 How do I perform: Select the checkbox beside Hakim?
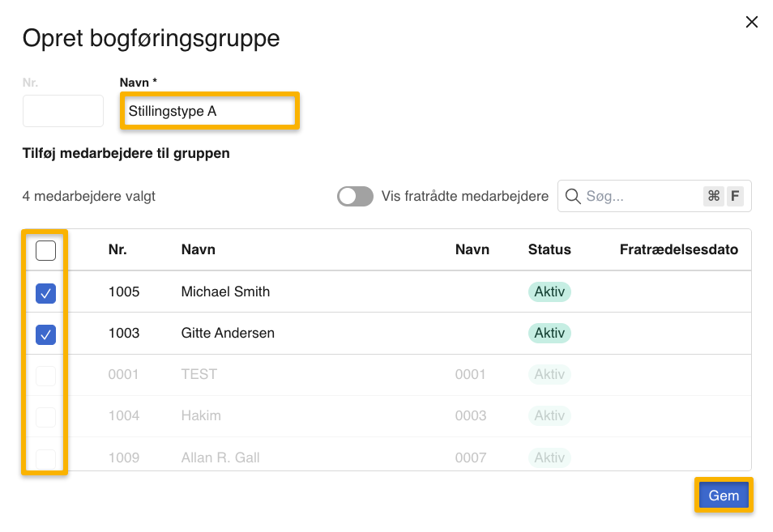point(46,416)
